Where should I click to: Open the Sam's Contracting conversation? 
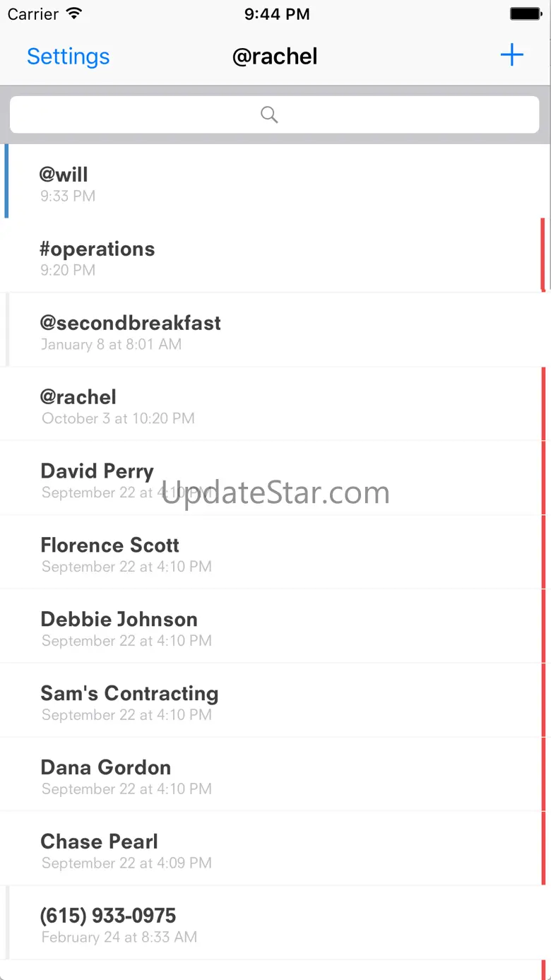(275, 702)
